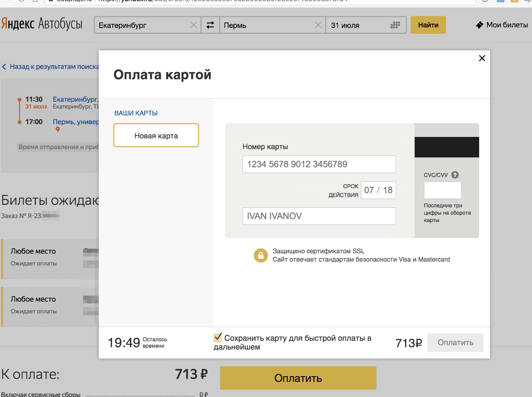The image size is (532, 397).
Task: Clear the Екатеринбург field with the X icon
Action: [x=193, y=25]
